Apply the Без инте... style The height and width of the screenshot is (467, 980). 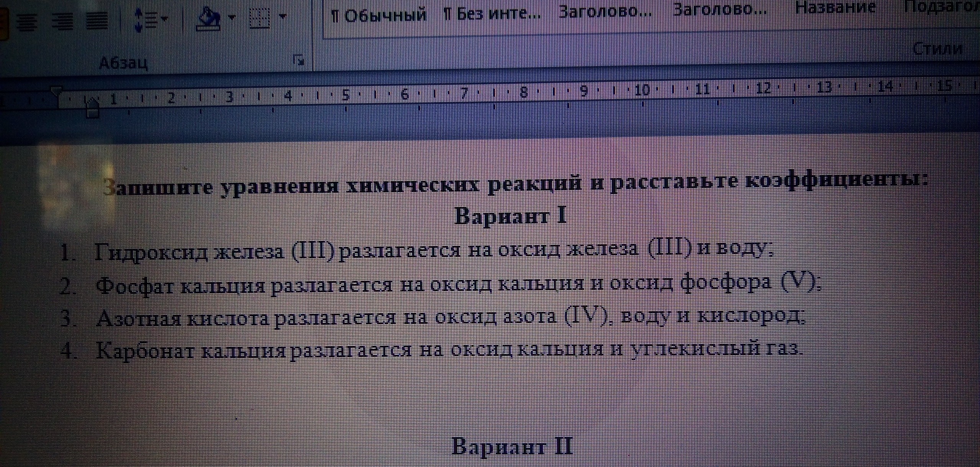[x=492, y=15]
